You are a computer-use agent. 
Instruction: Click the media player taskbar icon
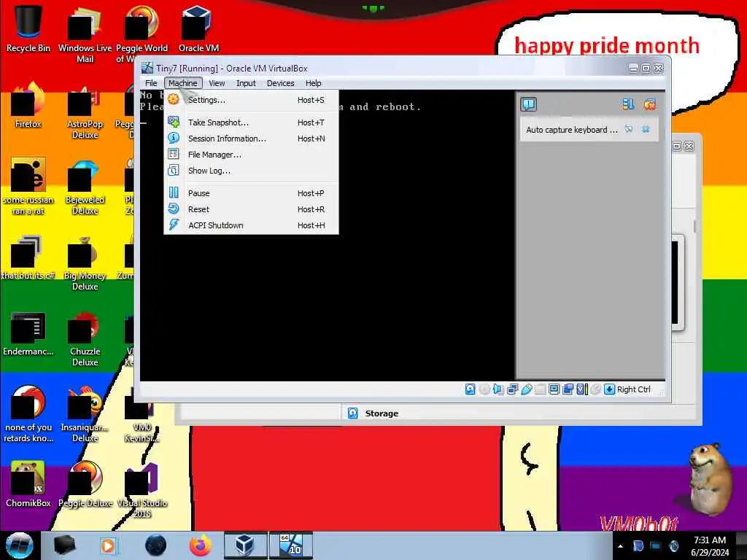pos(108,545)
